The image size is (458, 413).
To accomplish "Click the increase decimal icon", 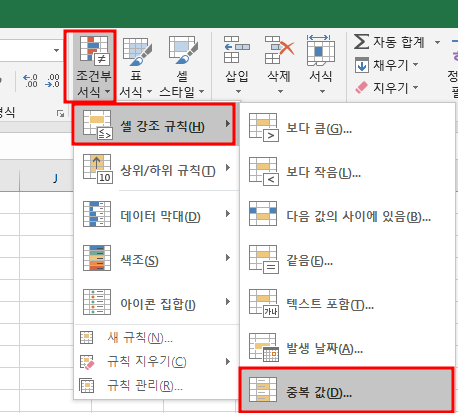I will coord(30,81).
